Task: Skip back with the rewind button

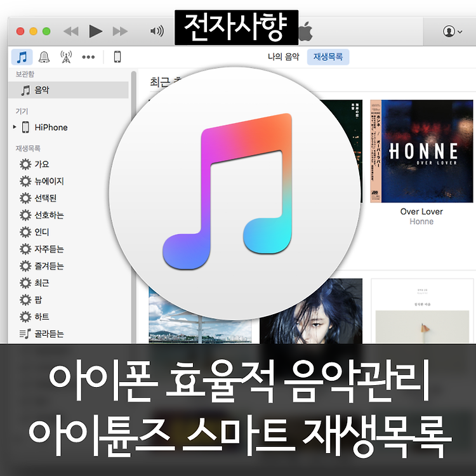Action: click(x=71, y=31)
